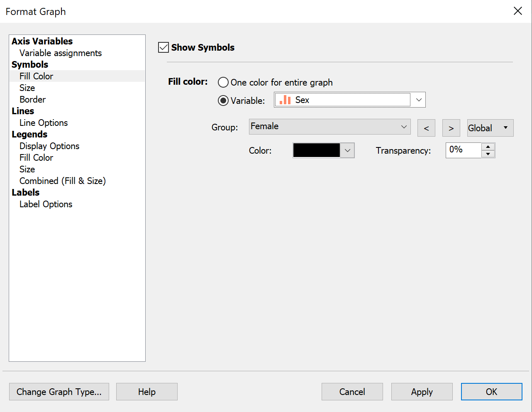Viewport: 532px width, 412px height.
Task: Toggle the Show Symbols checkbox
Action: tap(163, 47)
